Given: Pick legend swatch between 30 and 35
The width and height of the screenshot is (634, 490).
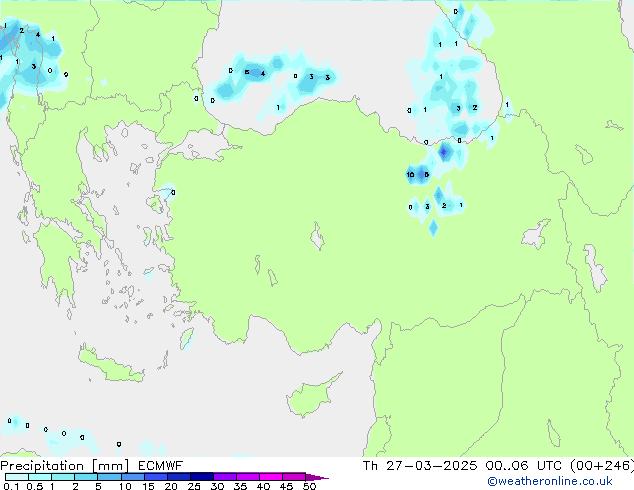Looking at the screenshot, I should click(x=225, y=477).
